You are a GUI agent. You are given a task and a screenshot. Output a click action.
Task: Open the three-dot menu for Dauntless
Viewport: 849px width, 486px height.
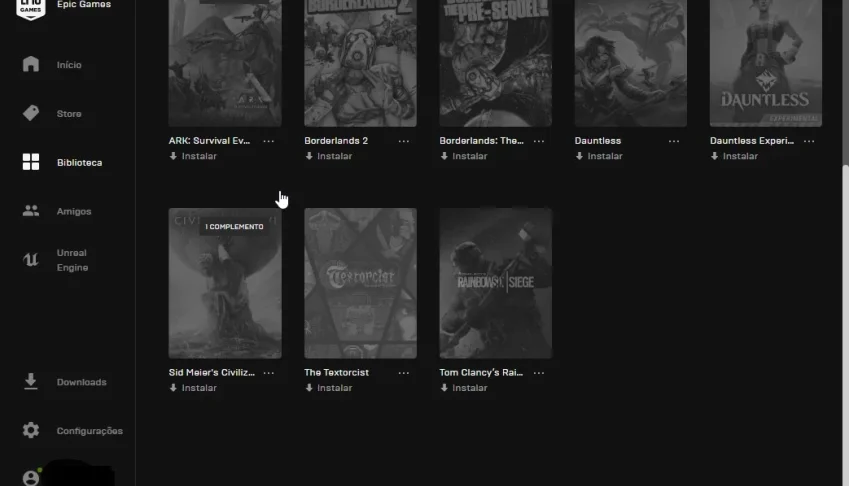point(674,141)
